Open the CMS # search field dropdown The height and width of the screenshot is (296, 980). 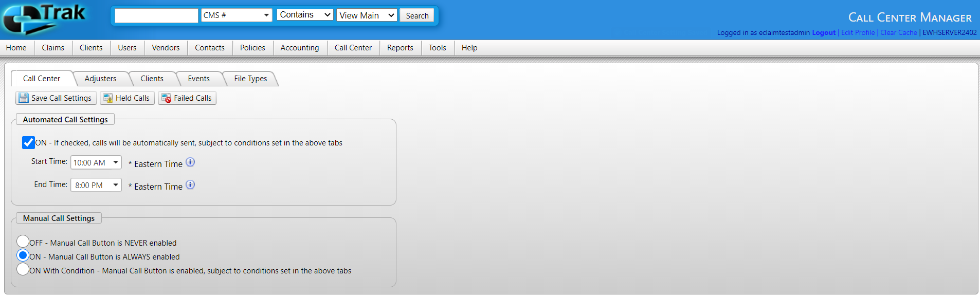[x=237, y=15]
